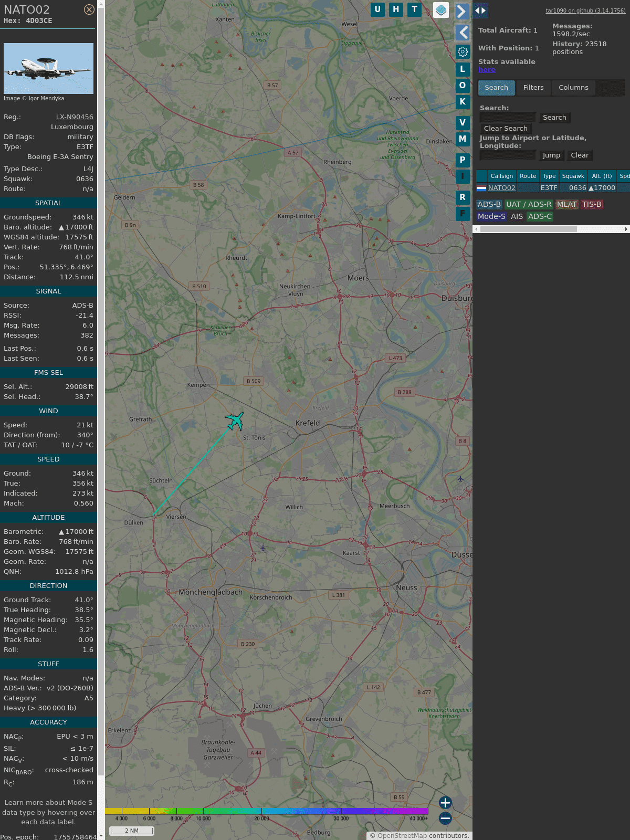Switch to the Filters tab
The image size is (630, 840).
point(533,88)
